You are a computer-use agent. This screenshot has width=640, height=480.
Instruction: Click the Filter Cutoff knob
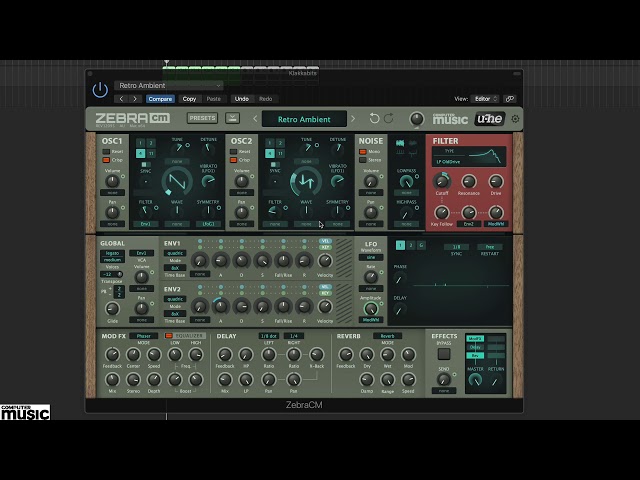442,181
